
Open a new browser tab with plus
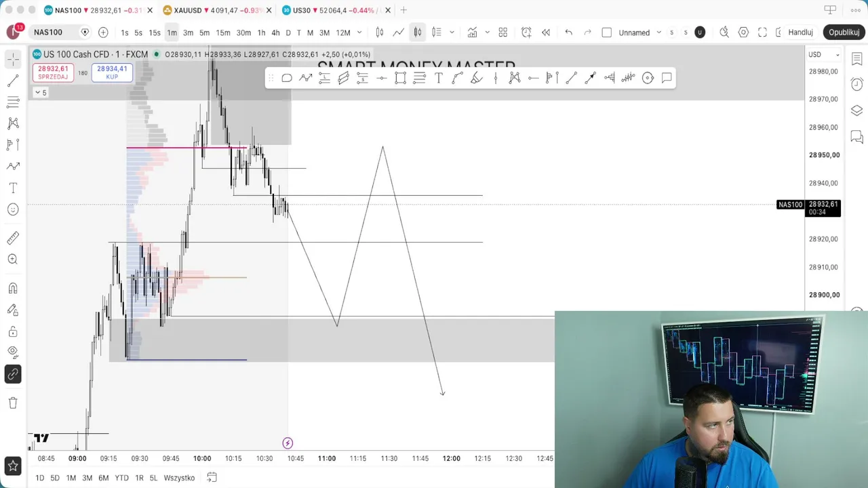point(403,10)
